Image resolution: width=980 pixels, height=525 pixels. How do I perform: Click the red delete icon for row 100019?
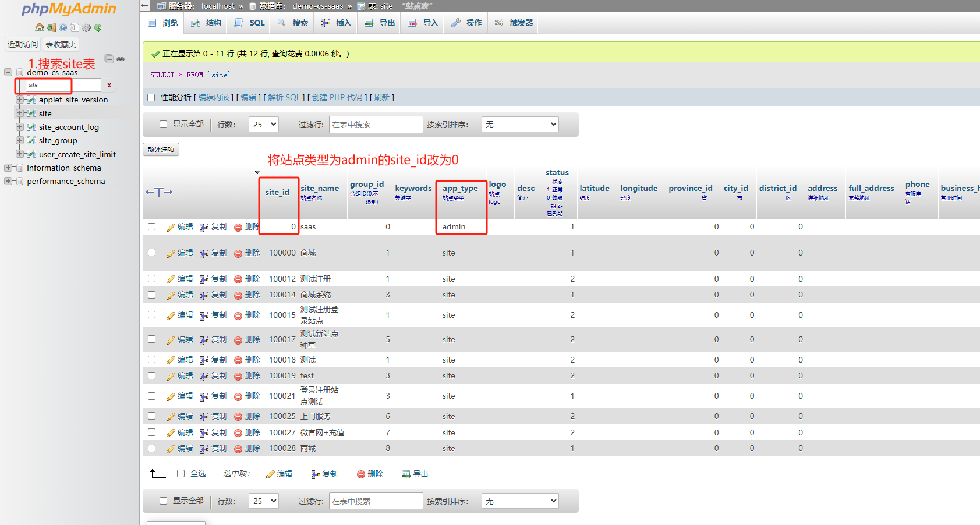click(x=238, y=376)
